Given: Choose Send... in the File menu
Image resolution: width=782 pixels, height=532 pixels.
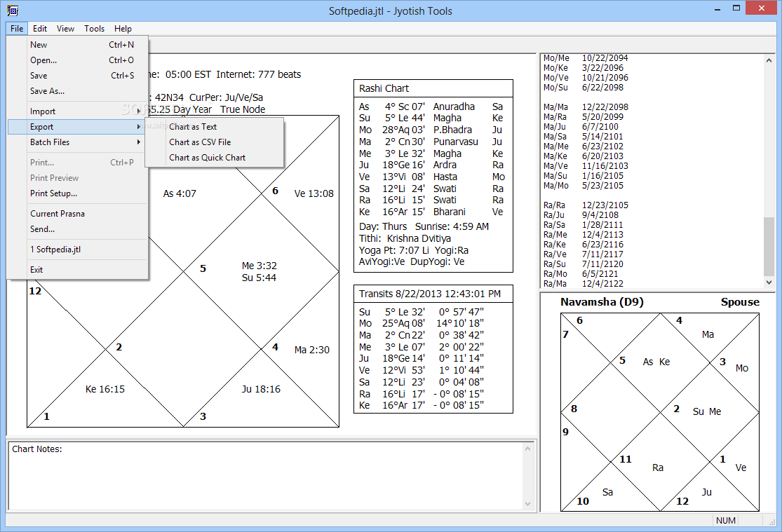Looking at the screenshot, I should coord(78,229).
